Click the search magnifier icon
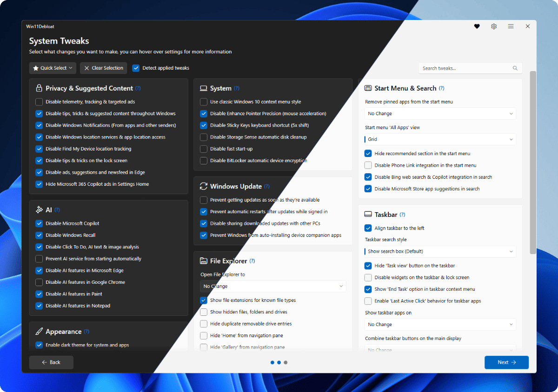The image size is (558, 392). [515, 68]
